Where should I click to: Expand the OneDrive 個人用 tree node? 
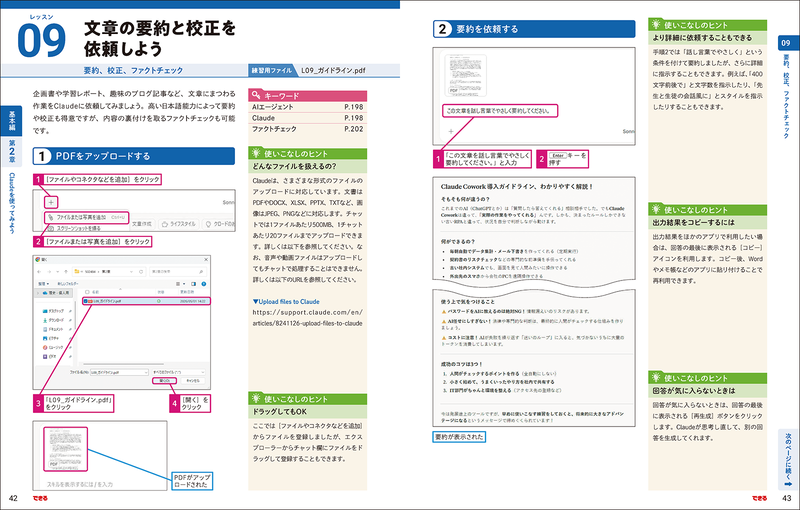coord(38,293)
